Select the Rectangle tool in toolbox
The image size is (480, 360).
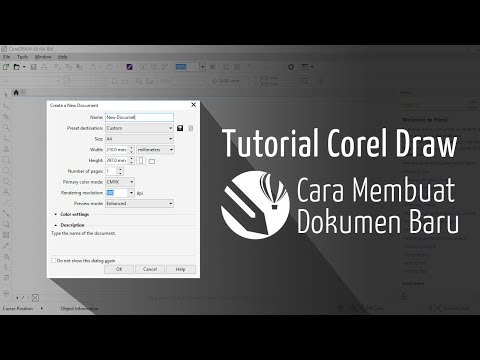pyautogui.click(x=6, y=160)
